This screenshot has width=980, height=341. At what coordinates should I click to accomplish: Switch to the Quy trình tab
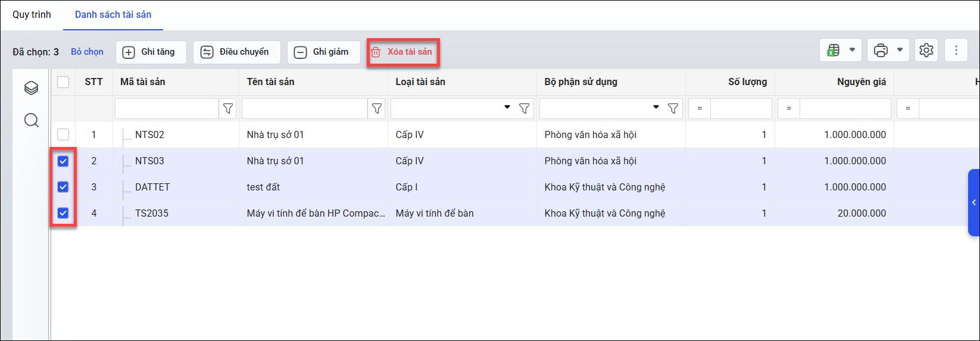click(32, 14)
